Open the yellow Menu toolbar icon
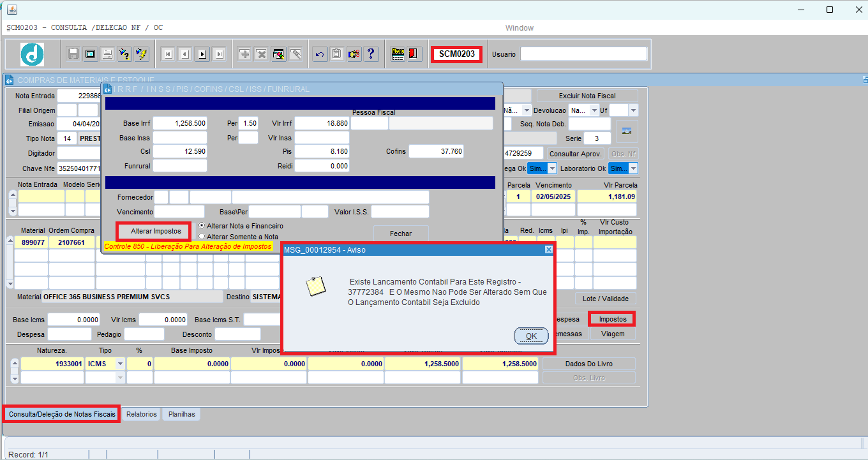Viewport: 868px width, 460px height. [398, 54]
